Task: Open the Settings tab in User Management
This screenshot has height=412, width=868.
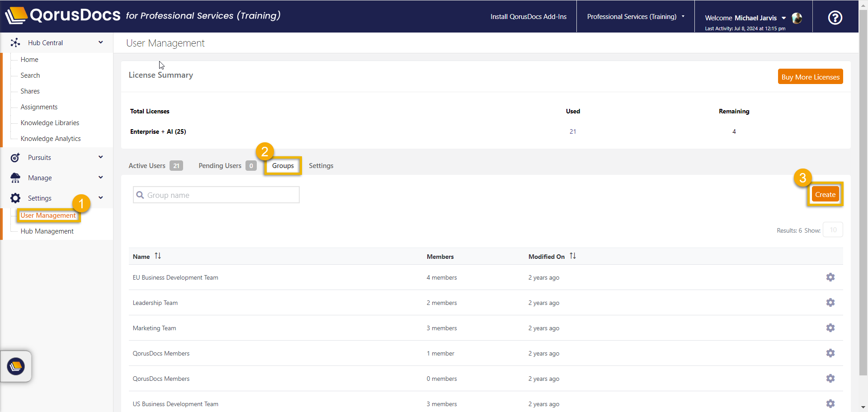Action: [x=321, y=166]
